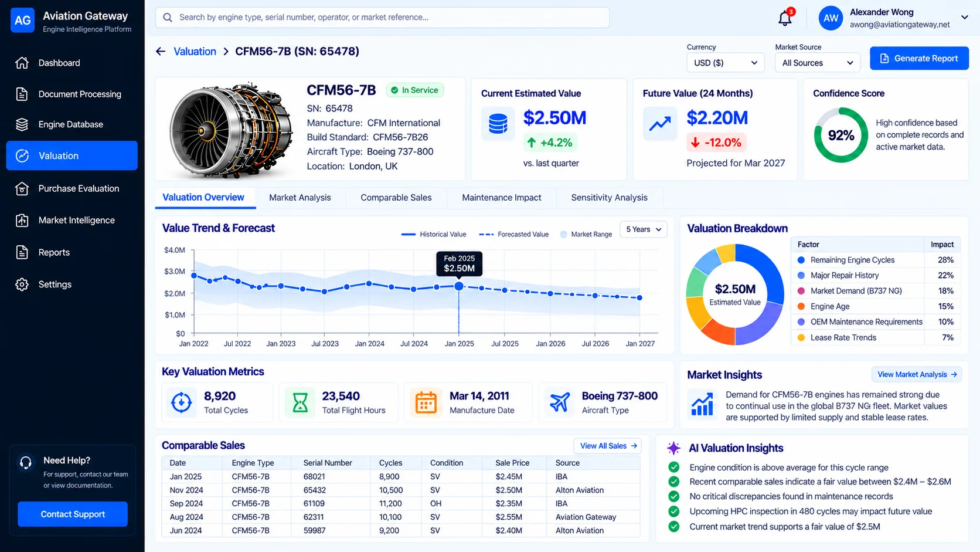Click the Feb 2025 chart data point

click(459, 286)
